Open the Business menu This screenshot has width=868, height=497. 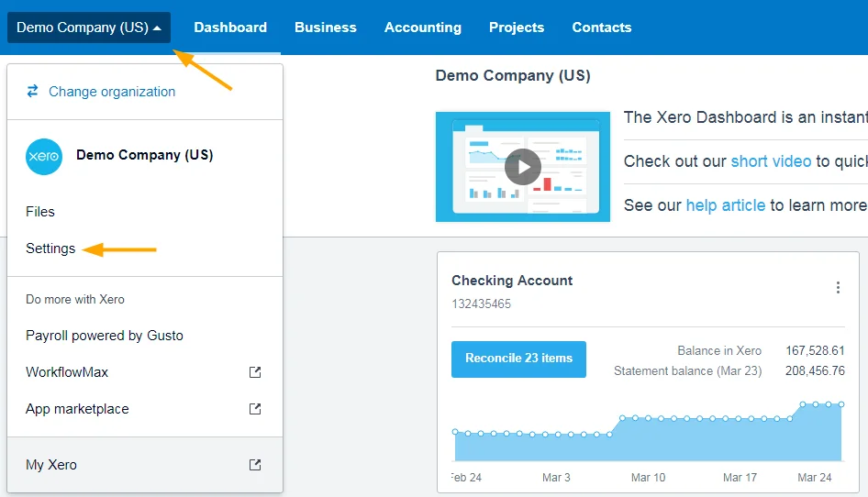pos(325,28)
